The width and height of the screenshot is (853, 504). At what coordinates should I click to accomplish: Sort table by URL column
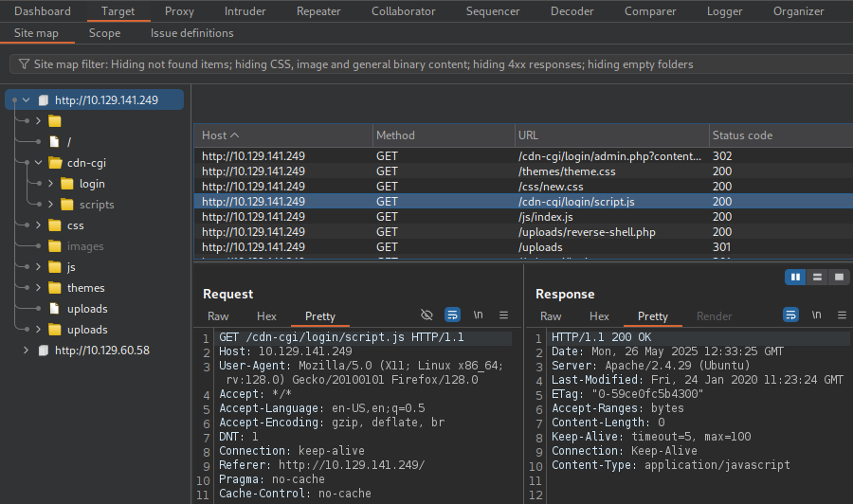(x=611, y=135)
